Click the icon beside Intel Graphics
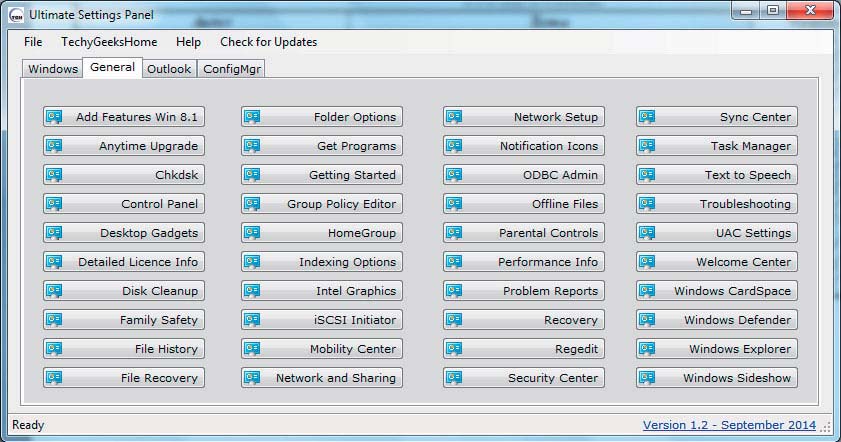 tap(252, 290)
